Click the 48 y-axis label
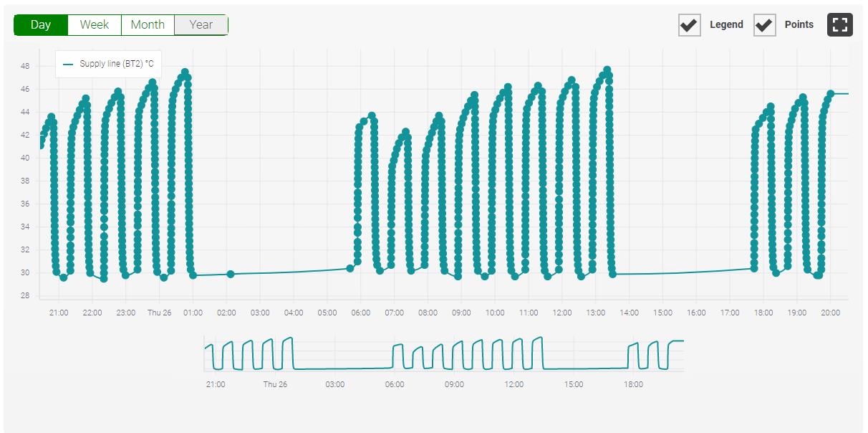The width and height of the screenshot is (868, 433). pyautogui.click(x=25, y=66)
